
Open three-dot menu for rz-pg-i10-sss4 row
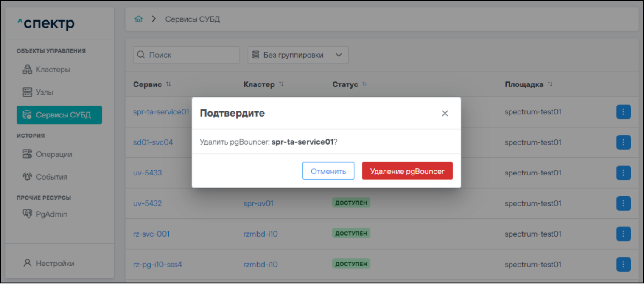623,265
